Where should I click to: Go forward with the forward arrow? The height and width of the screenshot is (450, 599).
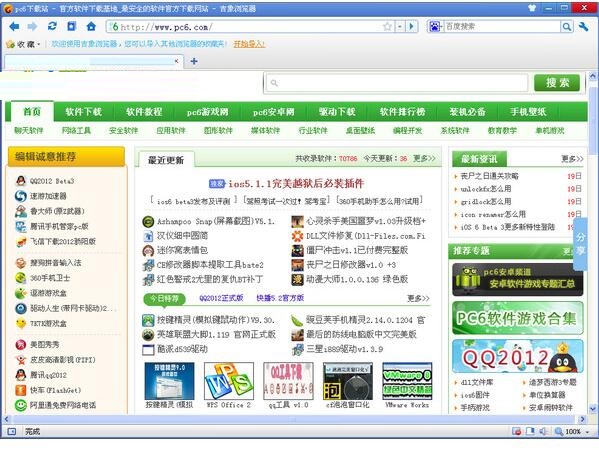click(x=33, y=26)
